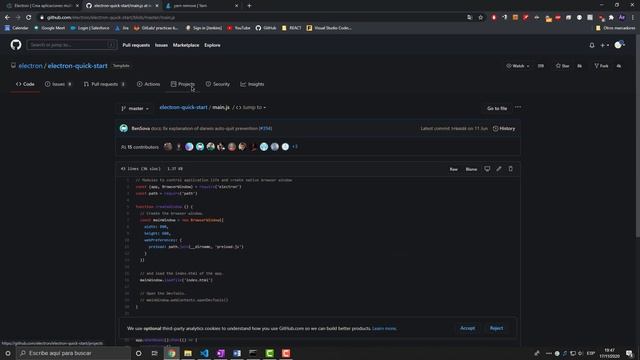Star the electron-quick-start repository
The image size is (640, 360).
562,66
